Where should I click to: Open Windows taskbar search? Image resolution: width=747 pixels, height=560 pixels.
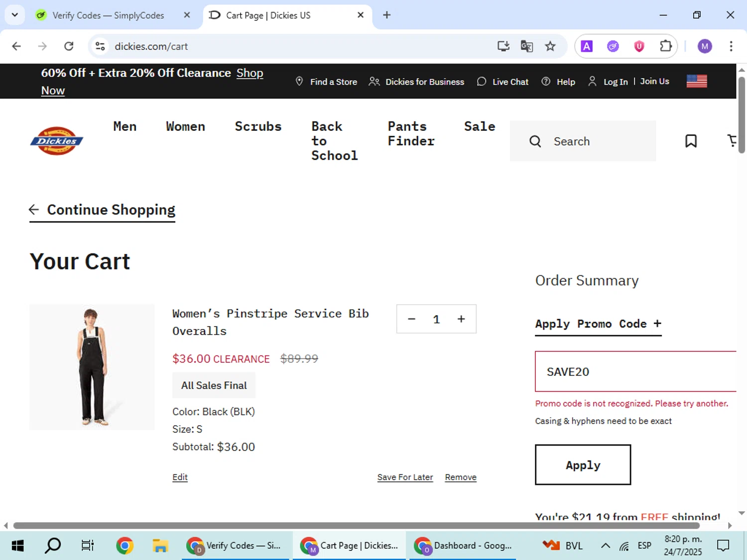[53, 546]
